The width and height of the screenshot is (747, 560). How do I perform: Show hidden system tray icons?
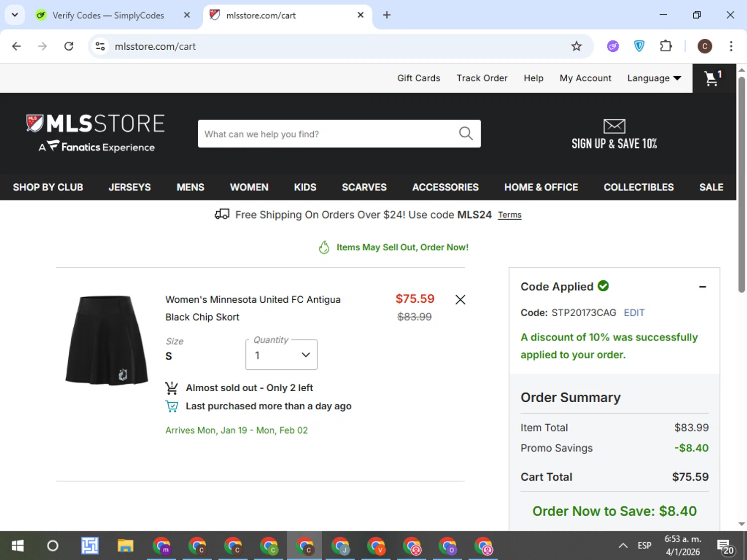(x=622, y=546)
